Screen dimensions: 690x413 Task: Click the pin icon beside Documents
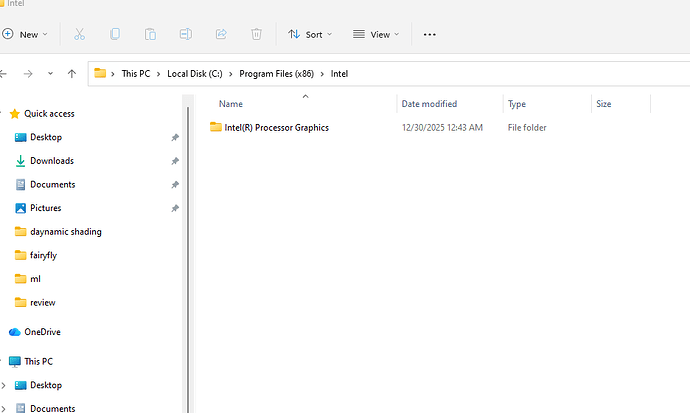pyautogui.click(x=175, y=185)
